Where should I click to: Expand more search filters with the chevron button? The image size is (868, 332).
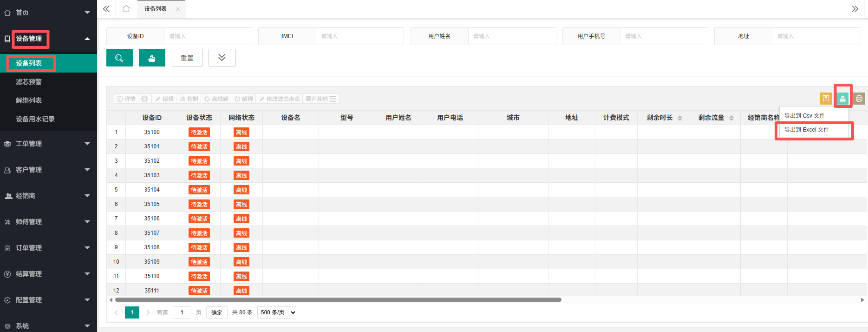(x=222, y=58)
